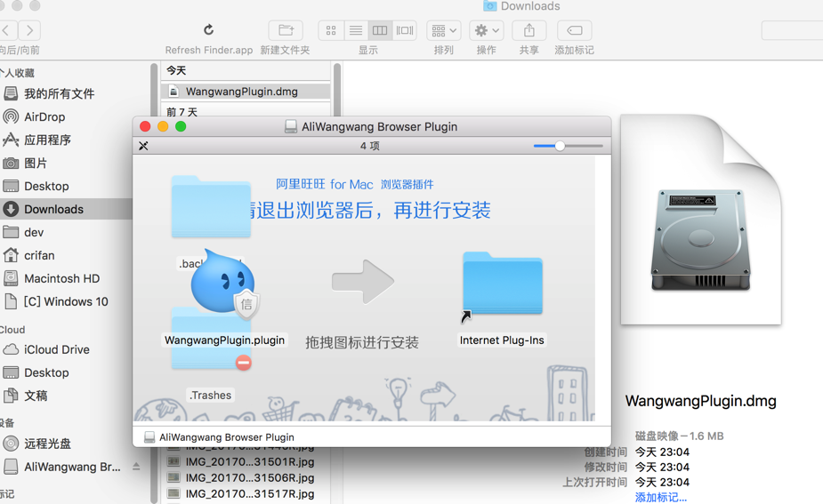Select the .Trashes folder
The width and height of the screenshot is (823, 504).
211,339
